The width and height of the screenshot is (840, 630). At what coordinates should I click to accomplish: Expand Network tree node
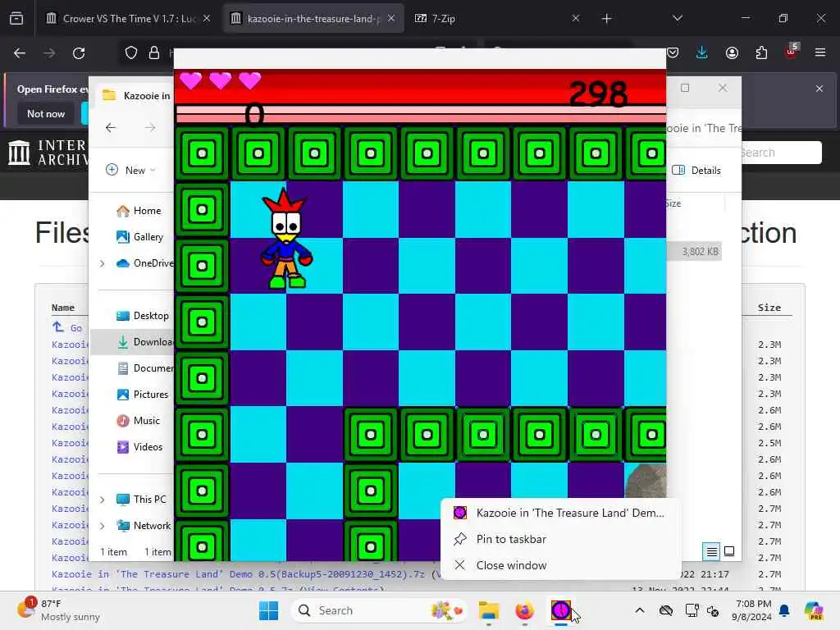[103, 526]
